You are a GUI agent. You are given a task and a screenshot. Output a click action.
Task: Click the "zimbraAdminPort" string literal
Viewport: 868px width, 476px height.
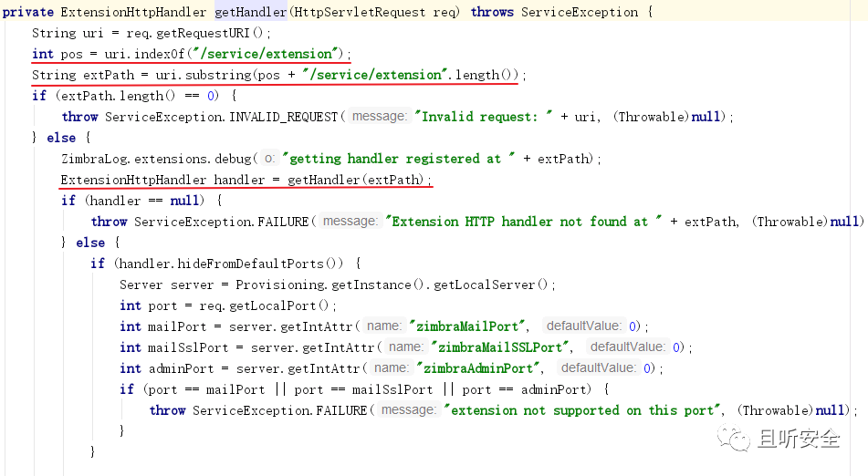477,368
